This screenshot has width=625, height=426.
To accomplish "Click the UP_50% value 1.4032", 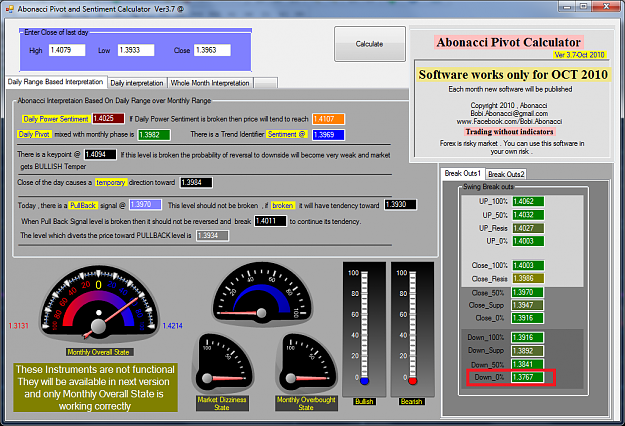I will (x=528, y=215).
